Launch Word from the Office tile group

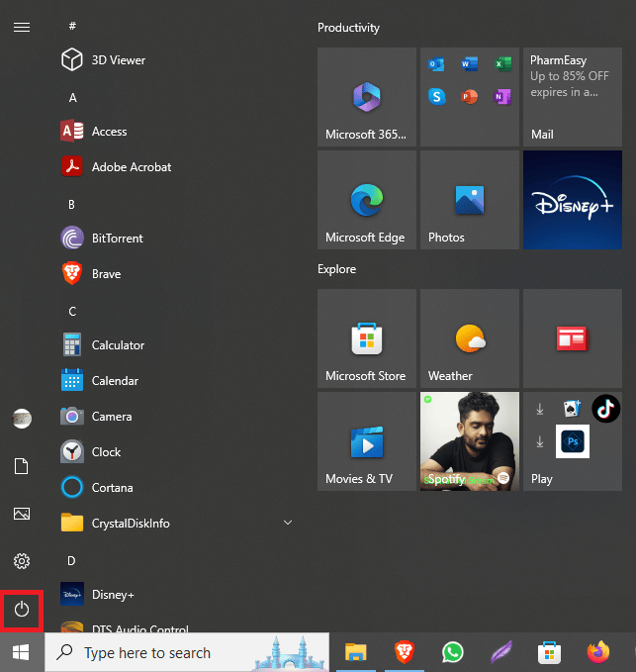tap(470, 64)
